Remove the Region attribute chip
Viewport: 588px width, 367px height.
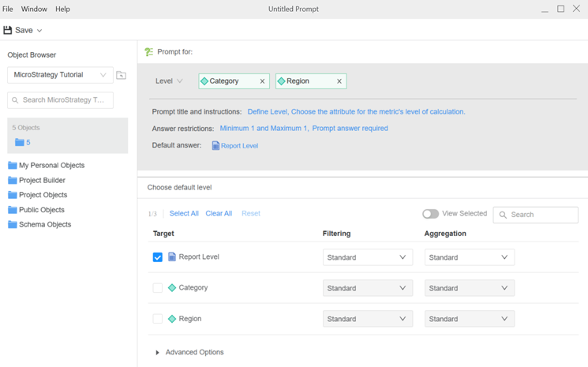(339, 81)
